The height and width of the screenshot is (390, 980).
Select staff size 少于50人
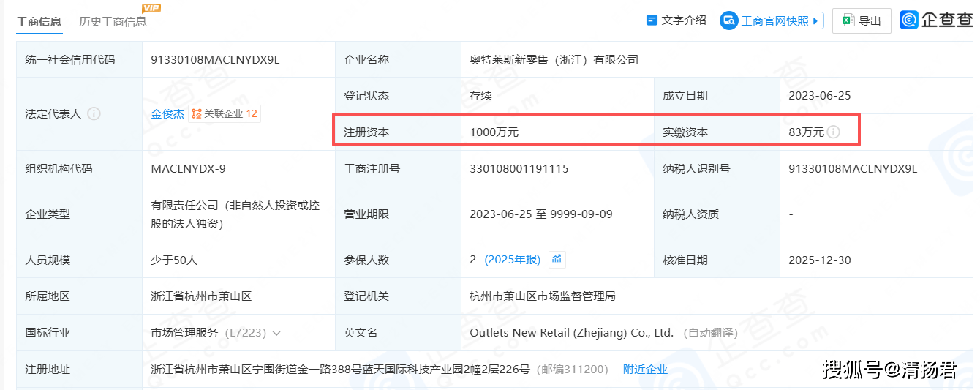(174, 260)
